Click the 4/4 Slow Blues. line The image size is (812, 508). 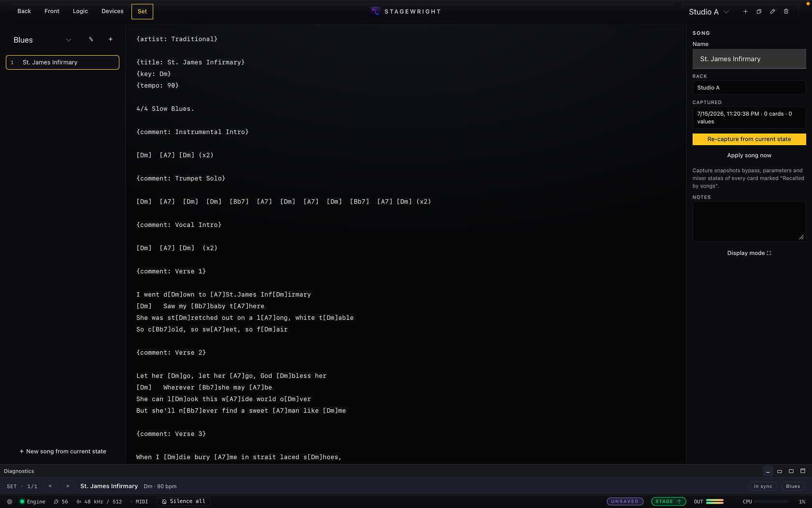click(x=165, y=109)
